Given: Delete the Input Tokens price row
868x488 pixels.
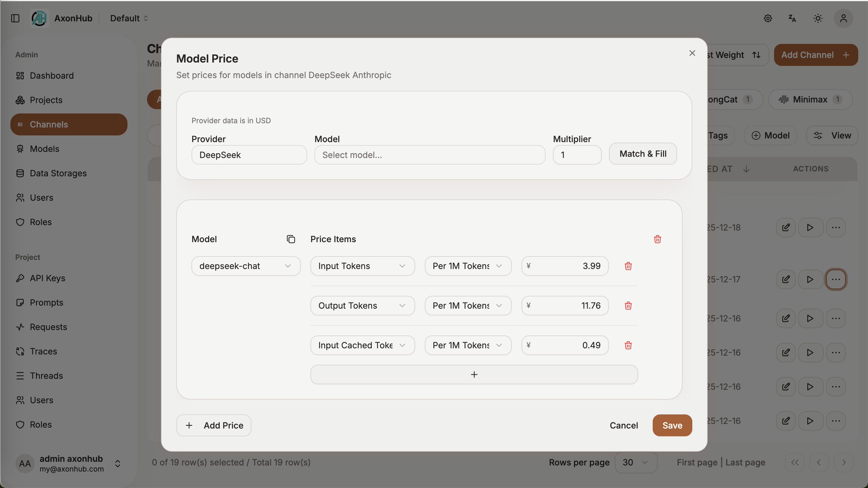Looking at the screenshot, I should click(628, 266).
